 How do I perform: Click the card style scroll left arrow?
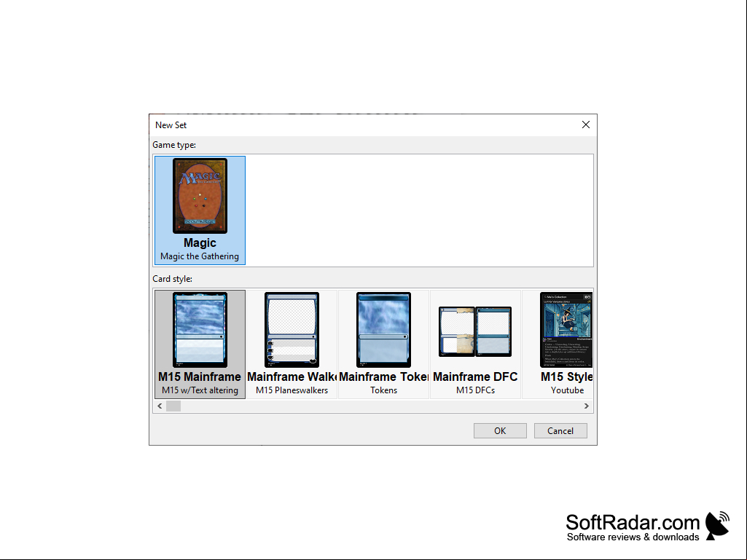(160, 406)
